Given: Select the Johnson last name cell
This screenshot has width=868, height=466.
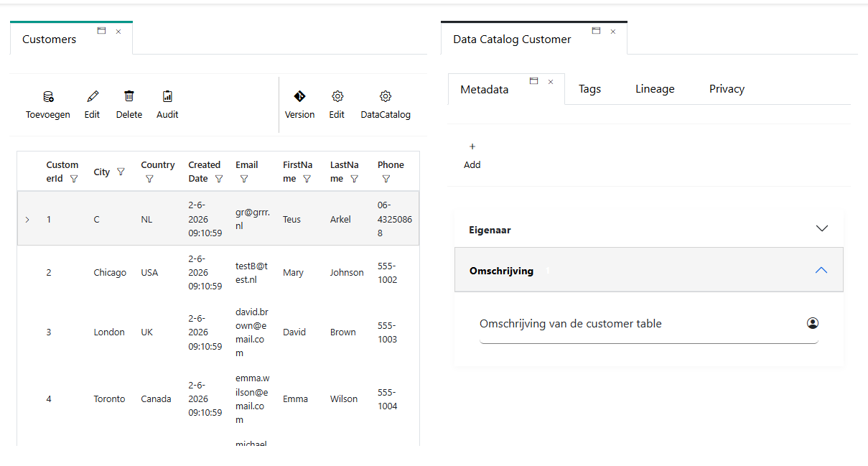Looking at the screenshot, I should [x=347, y=273].
